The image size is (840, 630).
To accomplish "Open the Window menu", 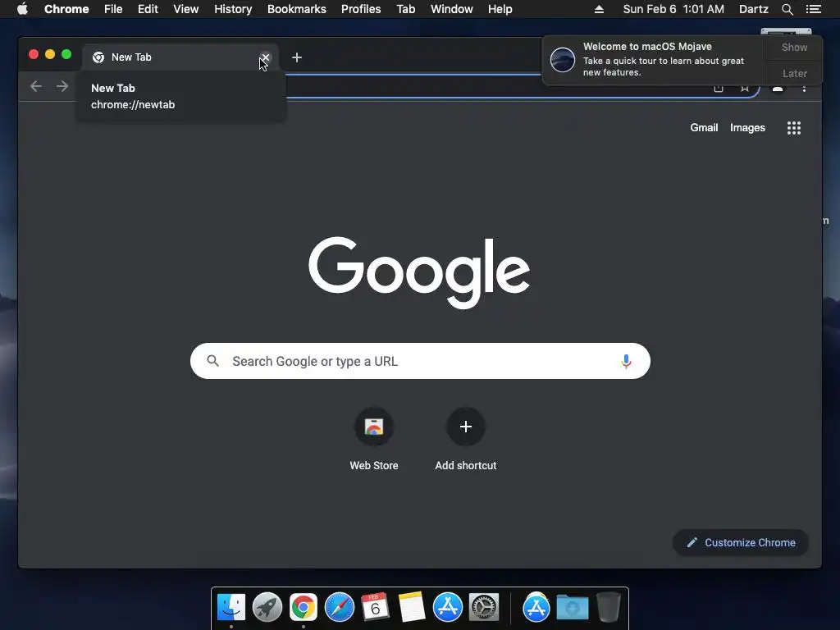I will click(x=452, y=9).
